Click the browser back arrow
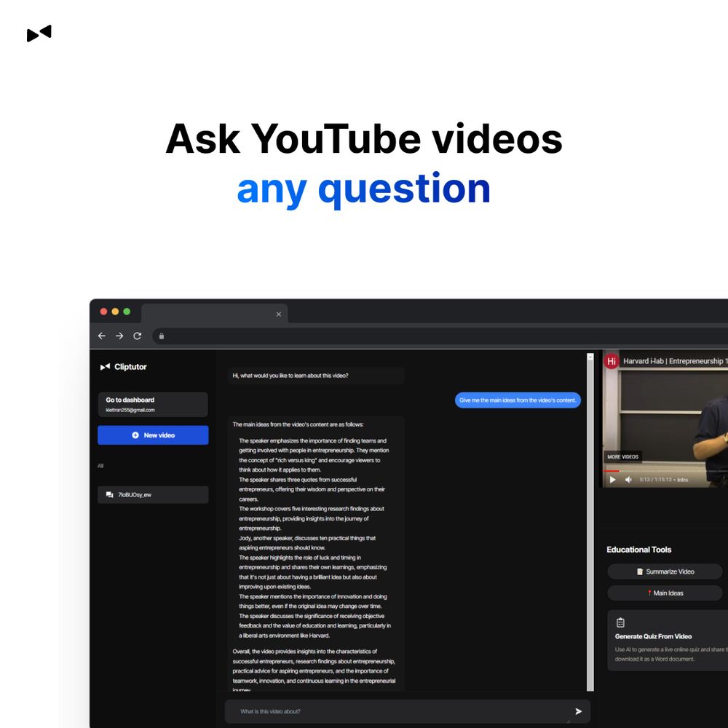The image size is (728, 728). 102,336
